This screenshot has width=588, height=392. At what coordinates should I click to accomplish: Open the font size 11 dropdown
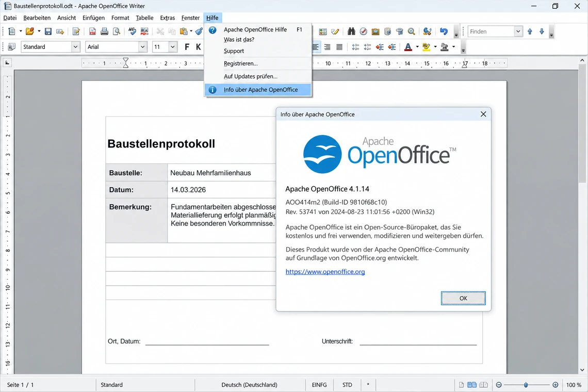coord(172,47)
